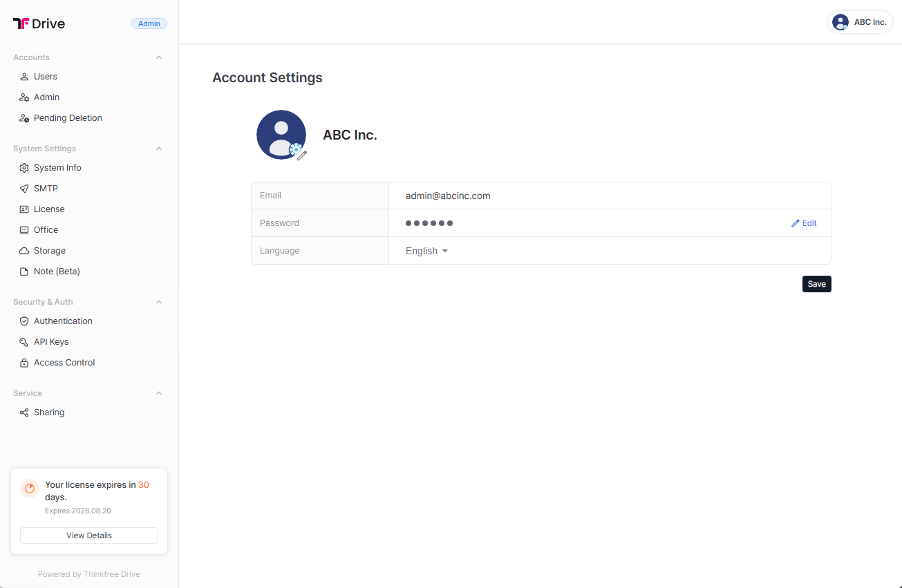Viewport: 902px width, 588px height.
Task: Click the SMTP paper plane icon
Action: click(24, 189)
